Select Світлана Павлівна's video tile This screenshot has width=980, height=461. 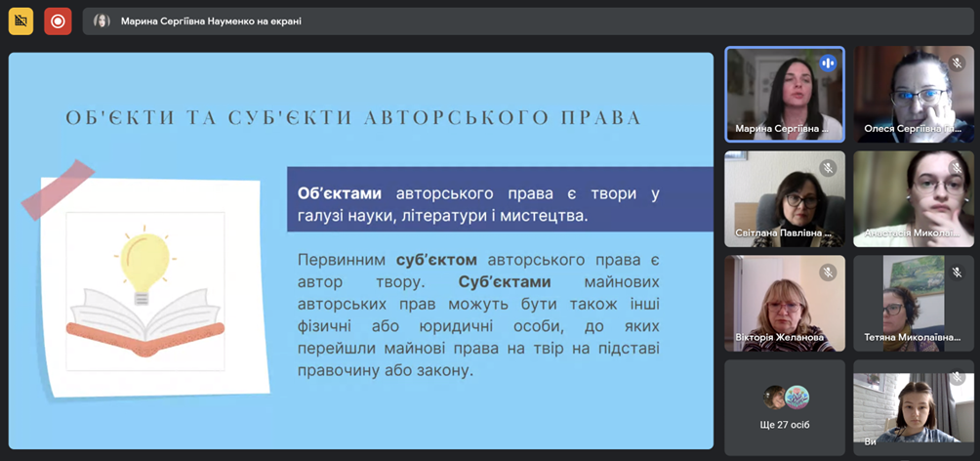coord(785,199)
